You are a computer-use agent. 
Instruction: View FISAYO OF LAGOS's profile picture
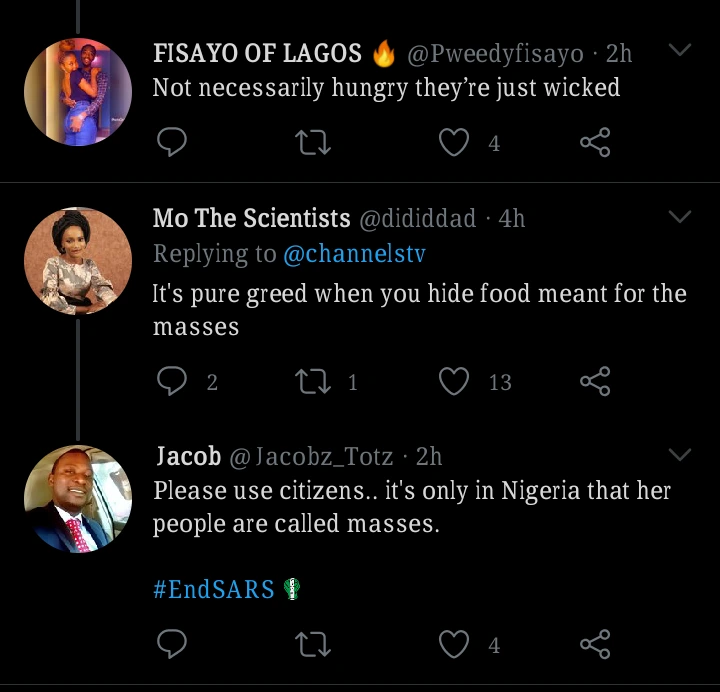pyautogui.click(x=77, y=91)
